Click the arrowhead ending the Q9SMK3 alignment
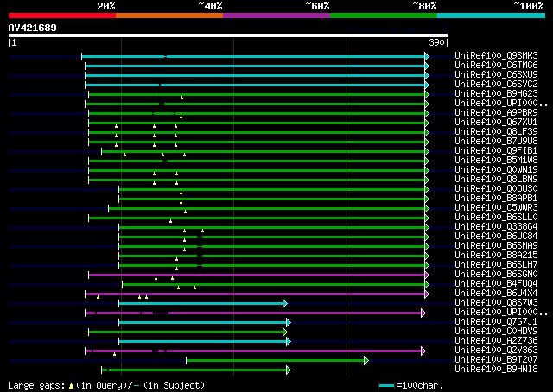Viewport: 553px width, 392px height. point(427,56)
